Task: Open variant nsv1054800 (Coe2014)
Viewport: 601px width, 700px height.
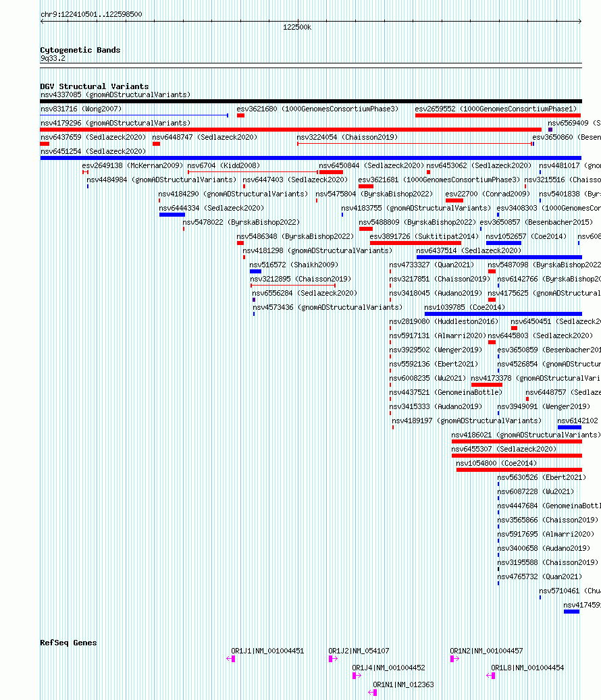Action: click(x=496, y=463)
